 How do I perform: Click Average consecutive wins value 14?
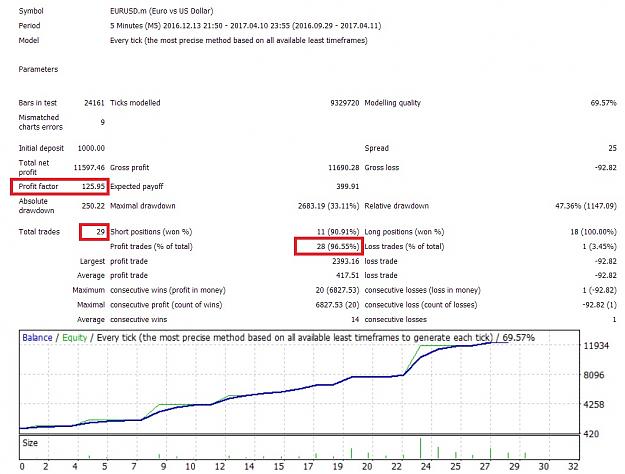pos(355,320)
